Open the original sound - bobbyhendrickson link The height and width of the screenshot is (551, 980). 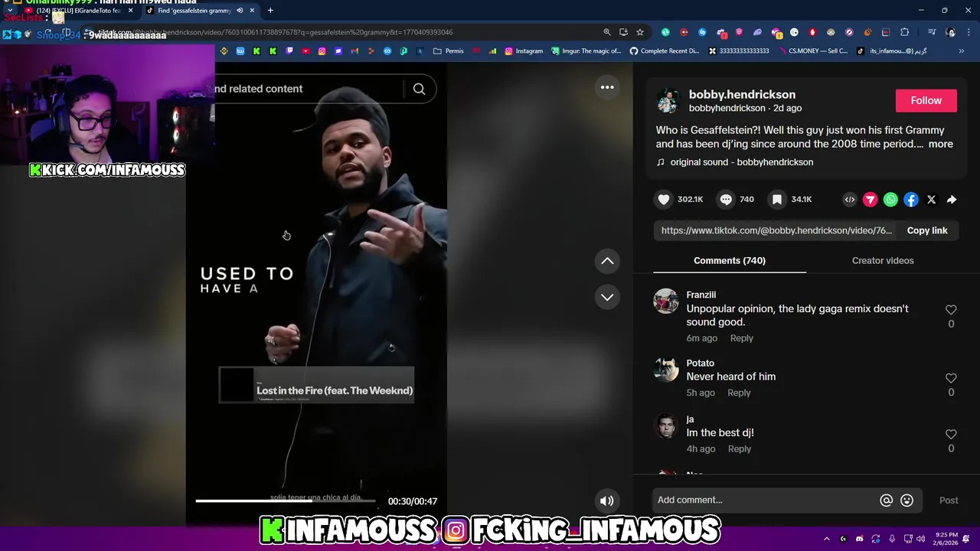pyautogui.click(x=742, y=162)
